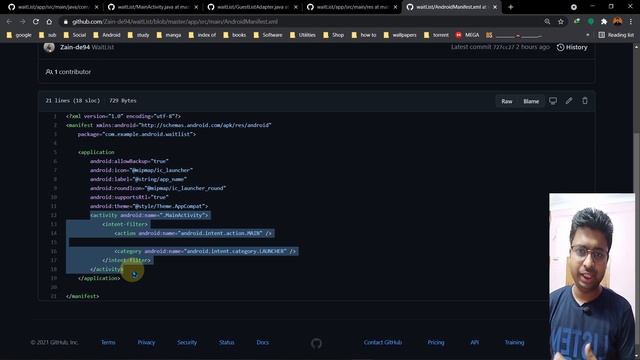This screenshot has height=360, width=640.
Task: Open the page zoom magnifier icon
Action: point(547,22)
